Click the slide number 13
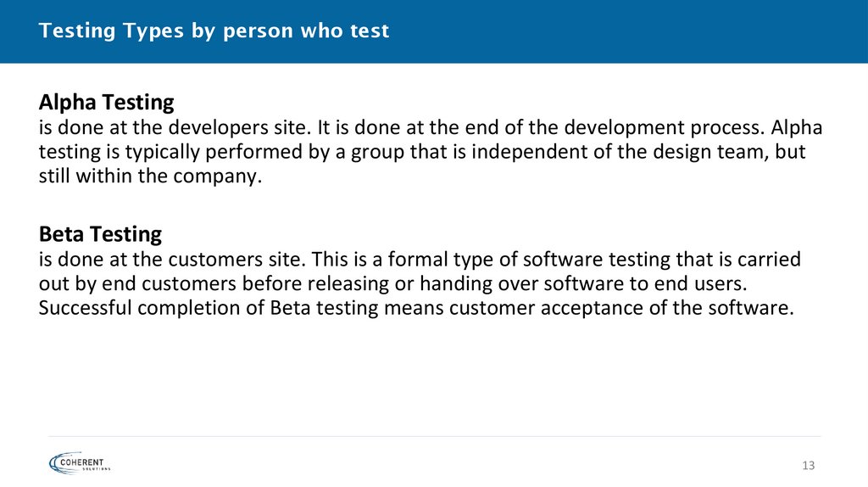868x487 pixels. 807,466
